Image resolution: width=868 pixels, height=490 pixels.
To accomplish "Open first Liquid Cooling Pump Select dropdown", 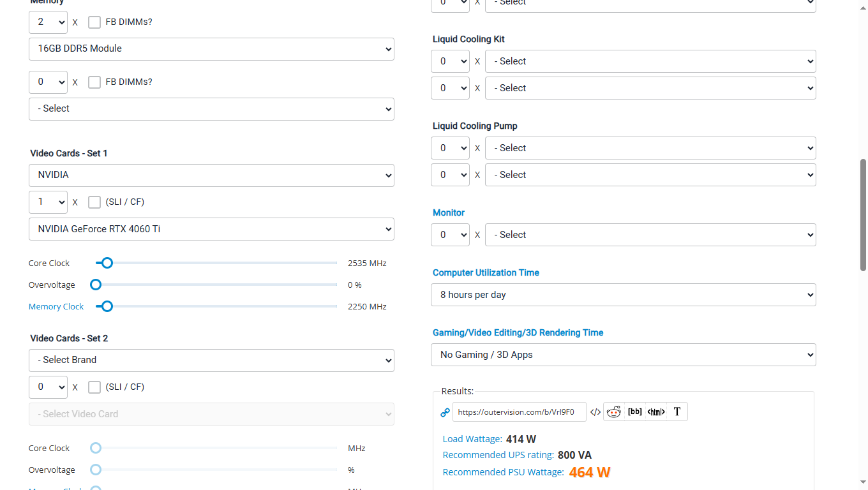I will tap(650, 149).
